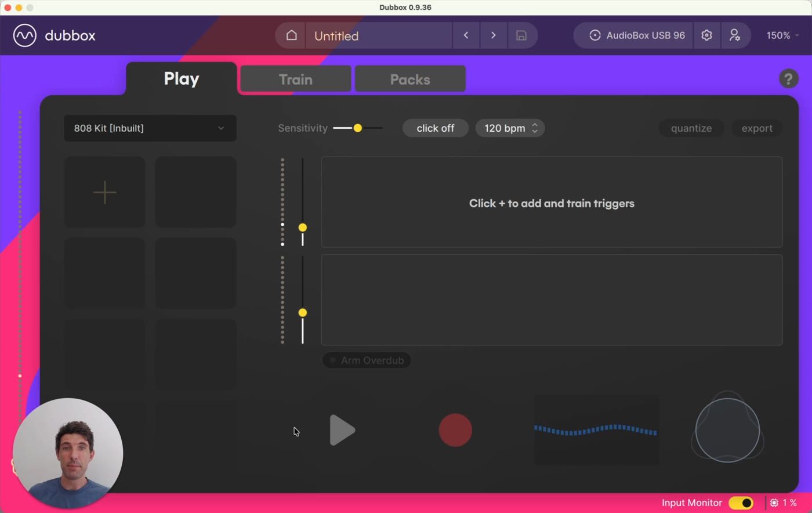Click the circular input visualizer
This screenshot has height=513, width=812.
(727, 430)
